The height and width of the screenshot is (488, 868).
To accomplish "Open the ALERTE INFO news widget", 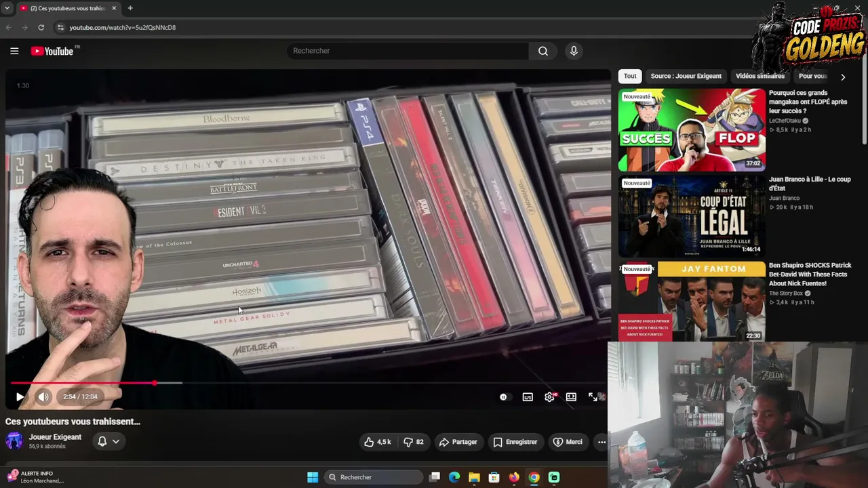I will pos(36,476).
